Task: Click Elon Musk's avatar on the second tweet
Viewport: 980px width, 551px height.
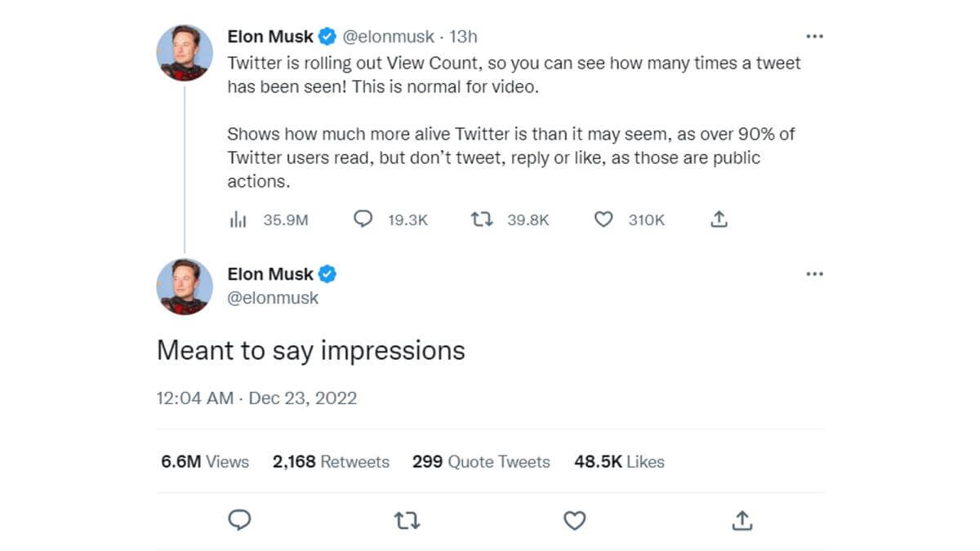Action: 185,287
